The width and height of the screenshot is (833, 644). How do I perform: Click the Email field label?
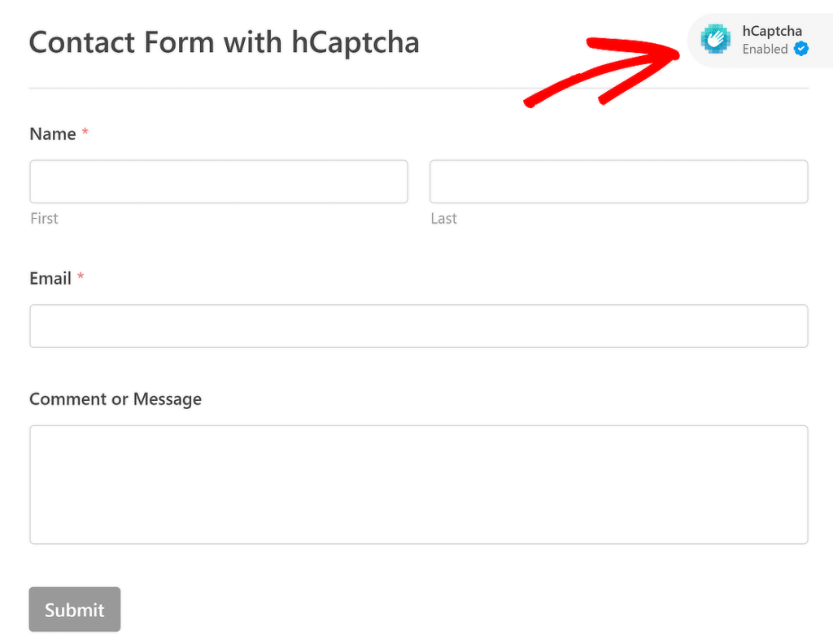click(51, 277)
